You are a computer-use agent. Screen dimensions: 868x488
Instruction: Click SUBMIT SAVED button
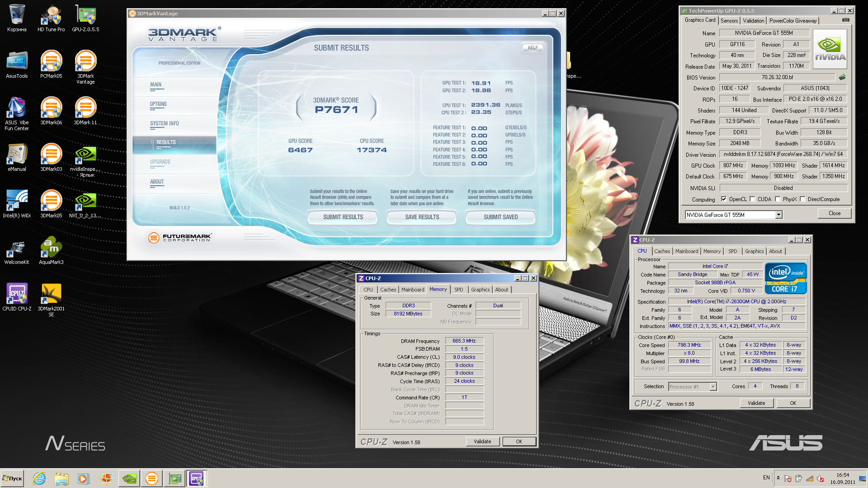pyautogui.click(x=500, y=217)
